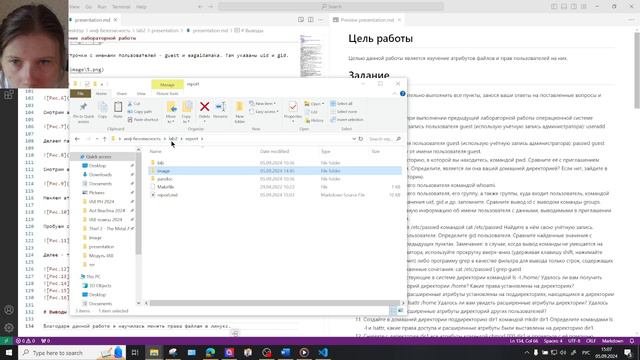Click Select none in the ribbon
Image resolution: width=640 pixels, height=360 pixels.
pyautogui.click(x=344, y=111)
